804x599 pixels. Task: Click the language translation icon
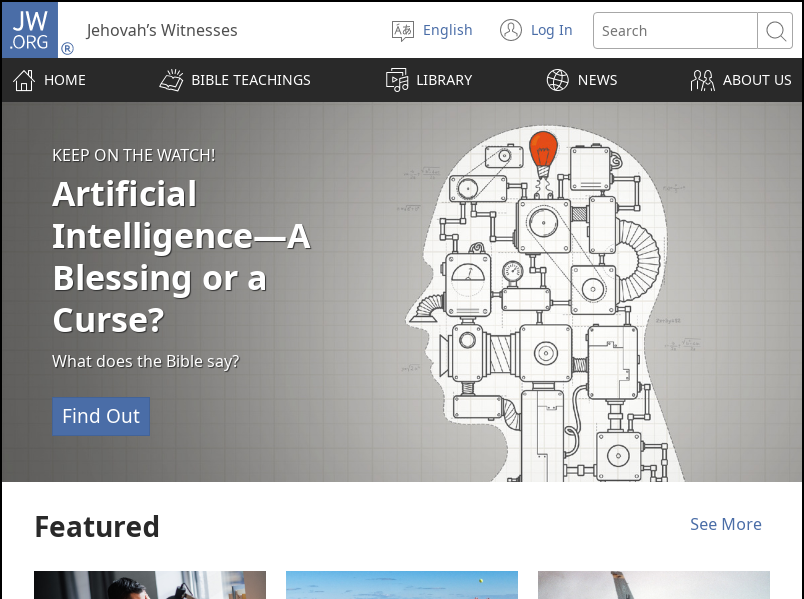click(x=402, y=31)
